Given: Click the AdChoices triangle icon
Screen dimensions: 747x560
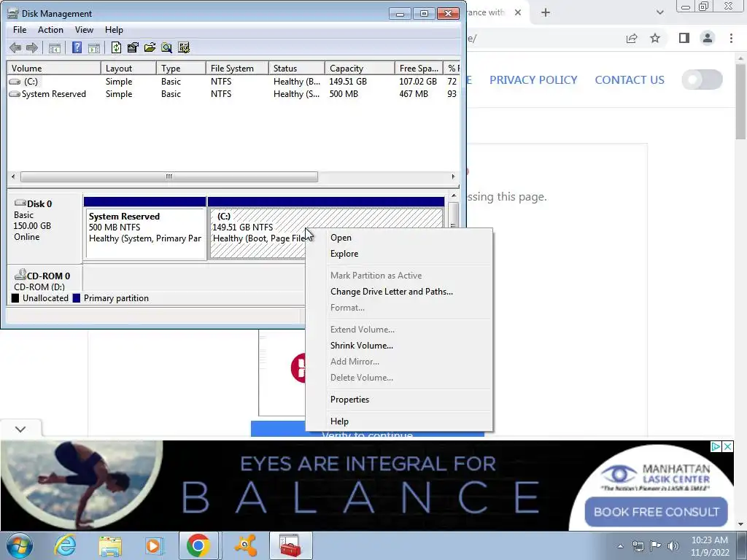Looking at the screenshot, I should (x=716, y=447).
